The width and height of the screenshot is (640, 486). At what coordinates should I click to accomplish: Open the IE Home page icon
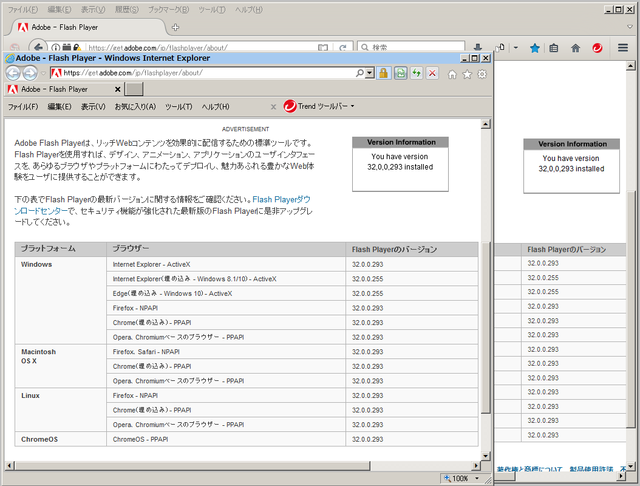click(452, 74)
